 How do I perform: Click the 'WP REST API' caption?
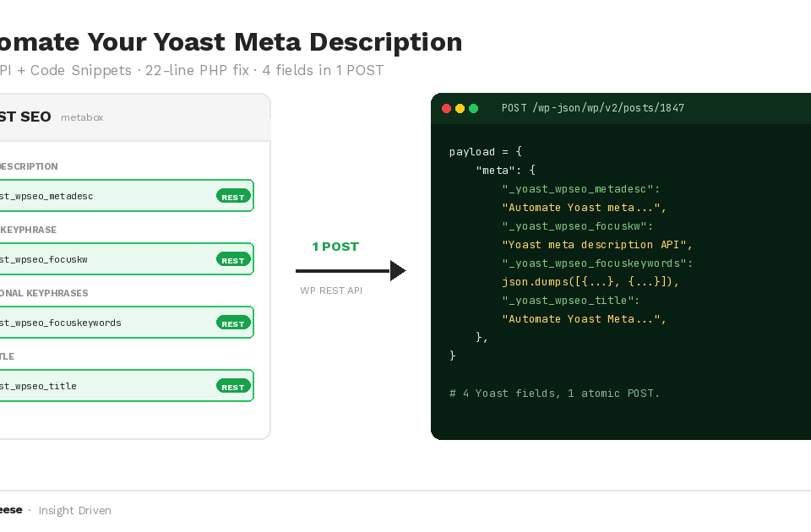[331, 290]
